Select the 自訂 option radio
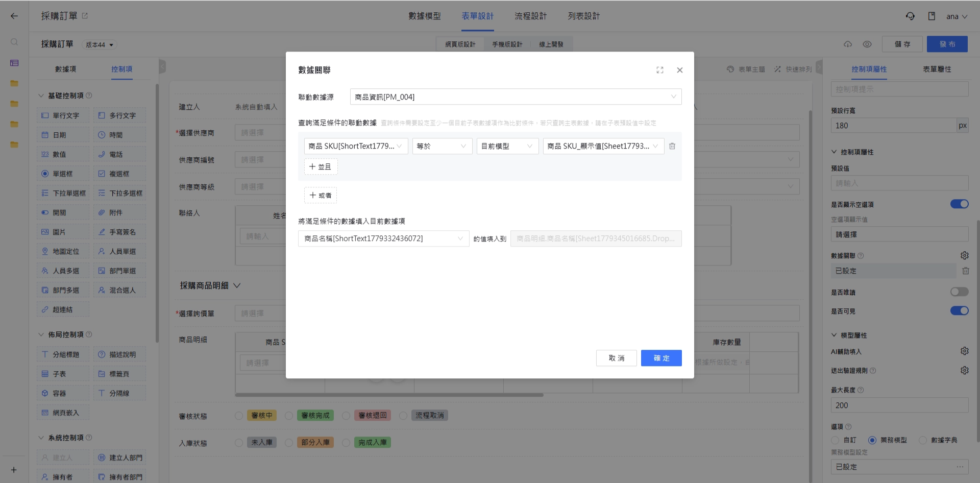The height and width of the screenshot is (483, 980). (x=835, y=440)
